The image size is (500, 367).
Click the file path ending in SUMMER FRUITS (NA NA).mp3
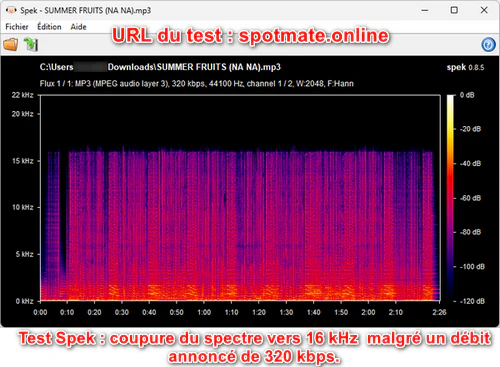(x=160, y=67)
